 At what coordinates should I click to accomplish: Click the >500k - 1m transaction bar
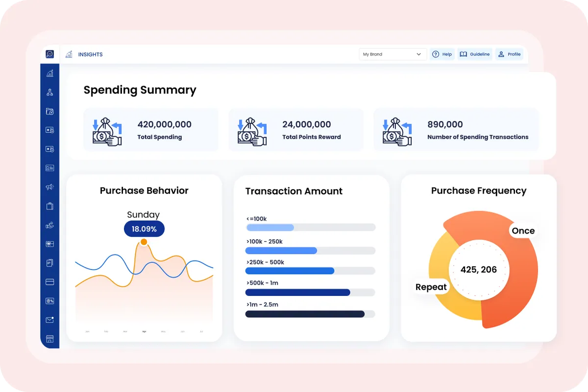[x=311, y=293]
